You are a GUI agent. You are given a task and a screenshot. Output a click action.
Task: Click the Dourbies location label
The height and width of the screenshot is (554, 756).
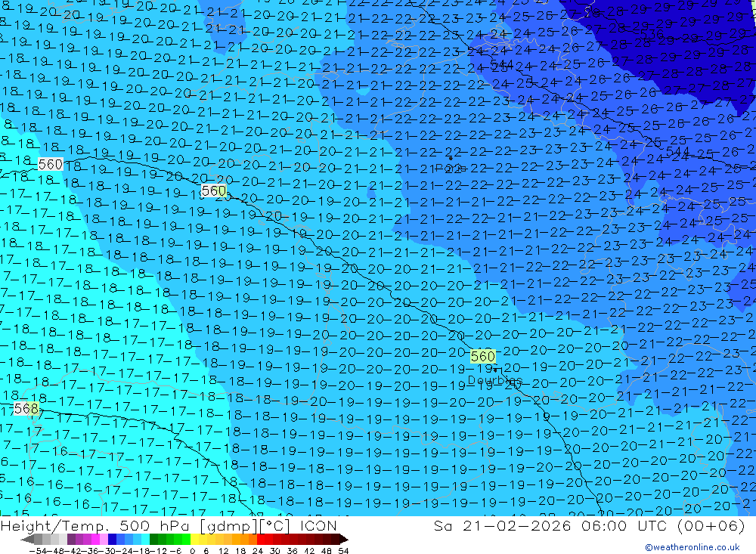coord(495,381)
